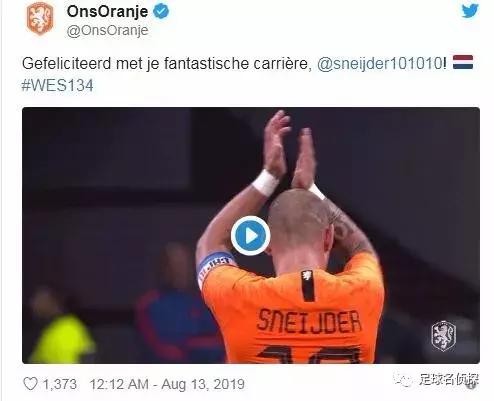Image resolution: width=494 pixels, height=401 pixels.
Task: Click the Netherlands flag emoji
Action: [x=463, y=62]
